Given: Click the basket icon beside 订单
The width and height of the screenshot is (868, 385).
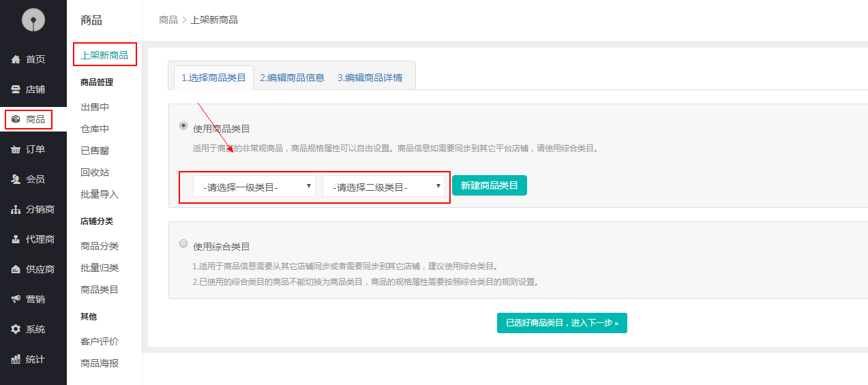Looking at the screenshot, I should pos(16,150).
